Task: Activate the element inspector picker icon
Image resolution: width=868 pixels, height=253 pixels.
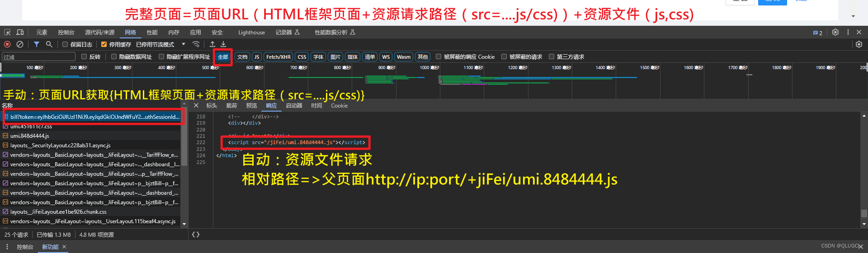Action: click(7, 32)
